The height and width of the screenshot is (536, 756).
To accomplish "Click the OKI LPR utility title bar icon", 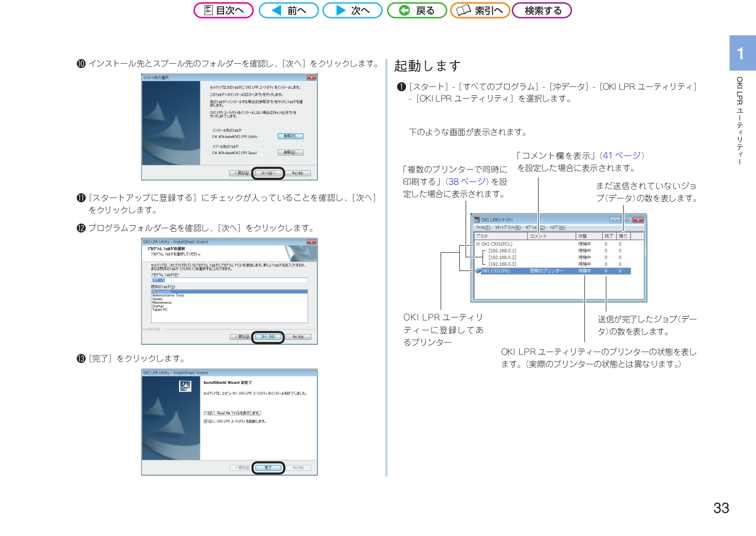I will click(x=477, y=220).
